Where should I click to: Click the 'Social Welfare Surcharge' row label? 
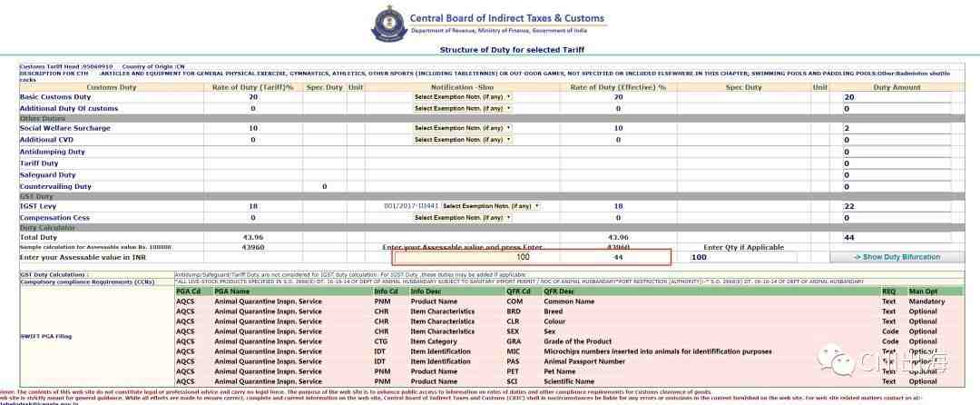click(x=65, y=128)
